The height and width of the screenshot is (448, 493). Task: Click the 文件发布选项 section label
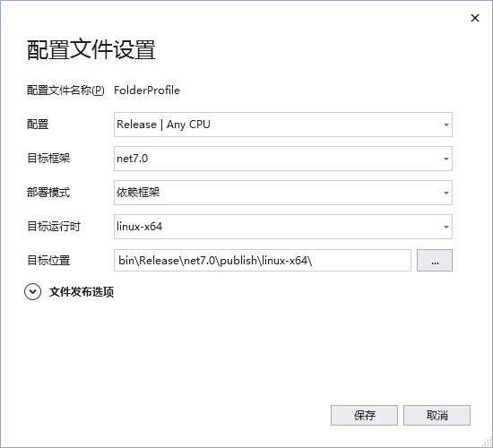[x=82, y=292]
